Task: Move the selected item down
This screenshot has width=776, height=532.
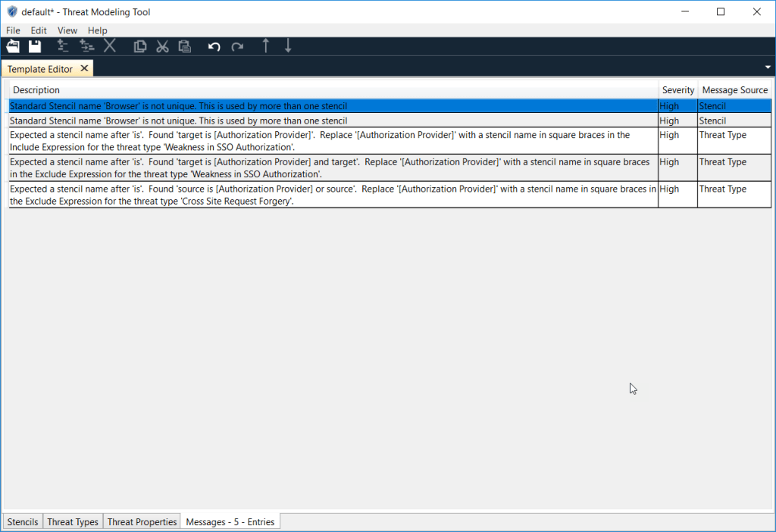Action: (287, 45)
